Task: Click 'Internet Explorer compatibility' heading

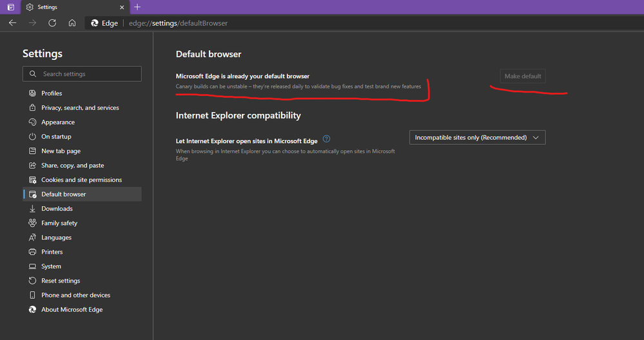Action: 239,115
